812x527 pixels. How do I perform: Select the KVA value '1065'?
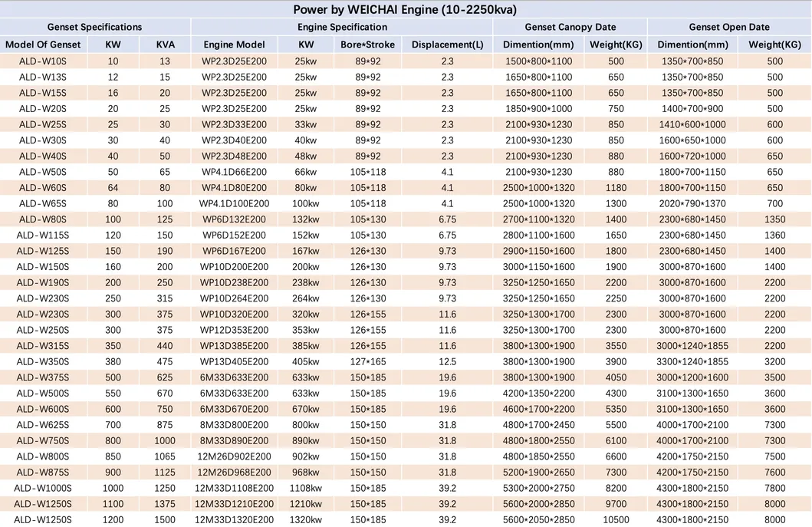point(165,456)
